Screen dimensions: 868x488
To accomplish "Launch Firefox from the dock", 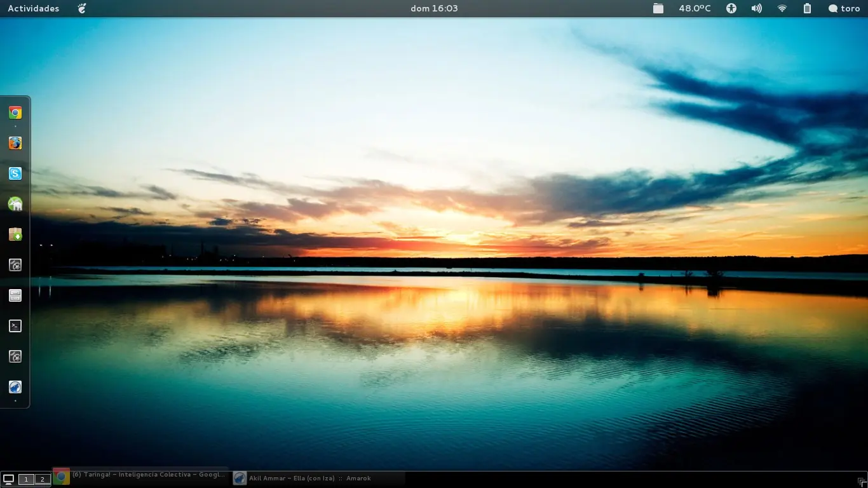I will [15, 143].
